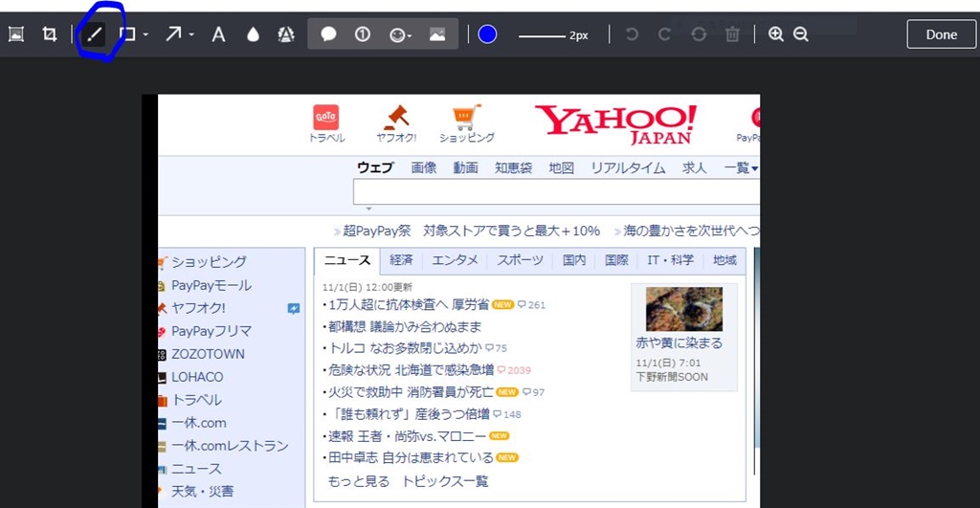The width and height of the screenshot is (980, 508).
Task: Click the Done button
Action: coord(942,34)
